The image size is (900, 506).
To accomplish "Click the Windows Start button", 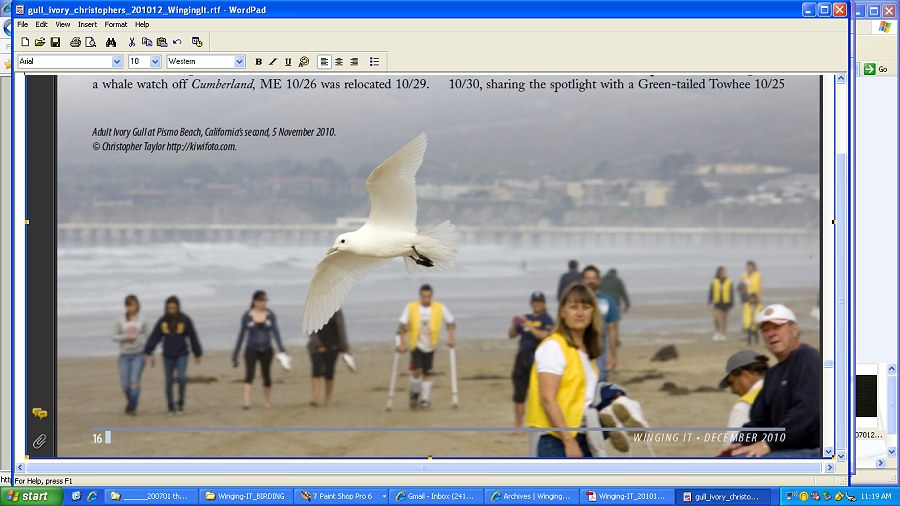I will point(30,496).
